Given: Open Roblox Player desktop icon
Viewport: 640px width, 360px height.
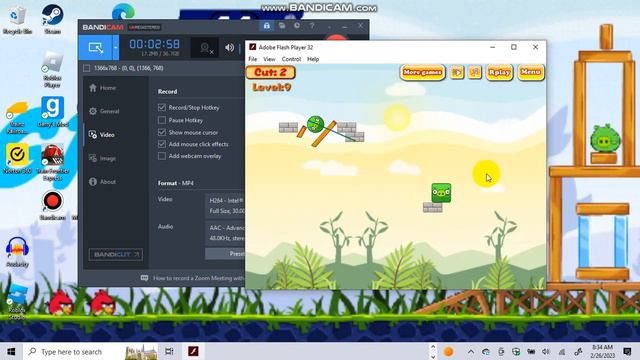Looking at the screenshot, I should point(52,69).
